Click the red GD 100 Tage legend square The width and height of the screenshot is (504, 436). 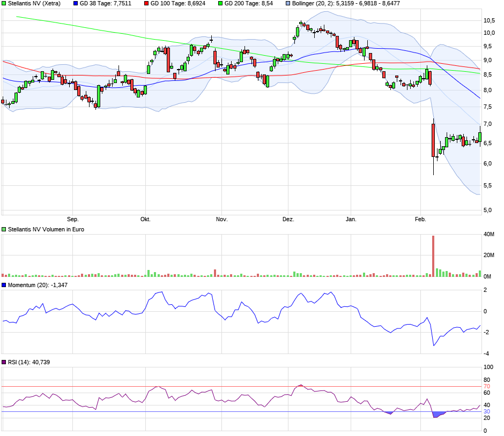[x=146, y=3]
